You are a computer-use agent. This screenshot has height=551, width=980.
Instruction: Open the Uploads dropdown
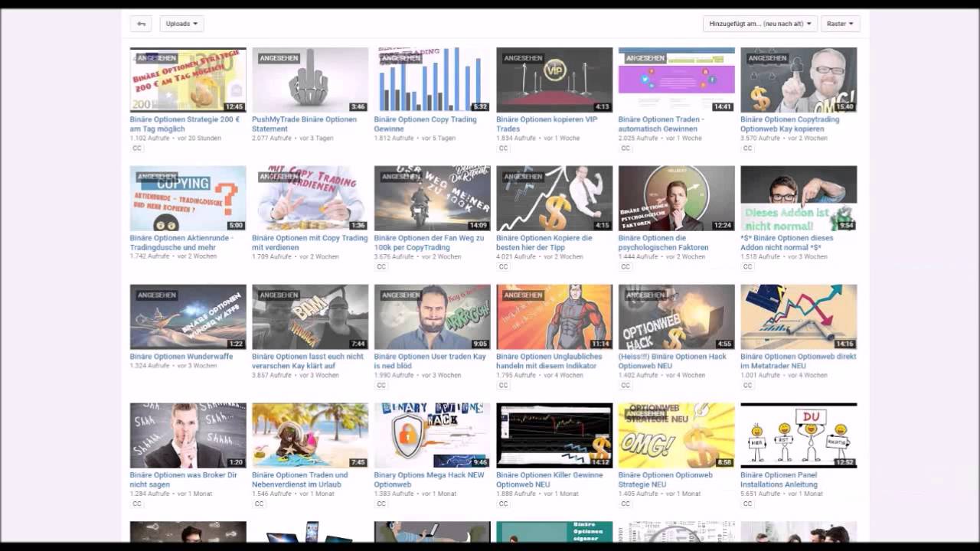[x=181, y=24]
